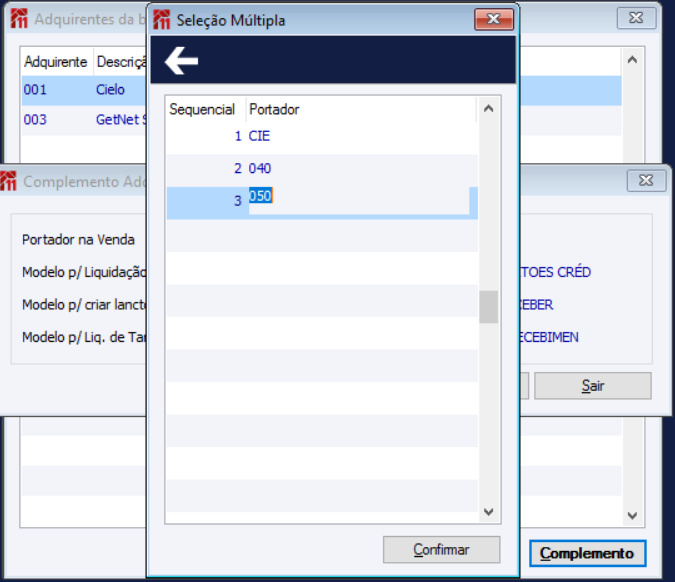Click the white back arrow in Seleção Múltipla

[x=181, y=61]
